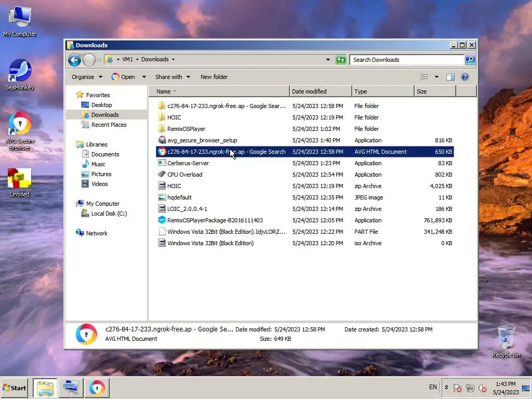Open the Organize dropdown menu
532x399 pixels.
[x=87, y=77]
